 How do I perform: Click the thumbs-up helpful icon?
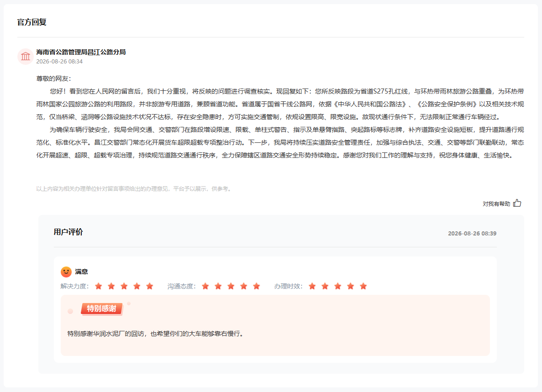coord(517,203)
